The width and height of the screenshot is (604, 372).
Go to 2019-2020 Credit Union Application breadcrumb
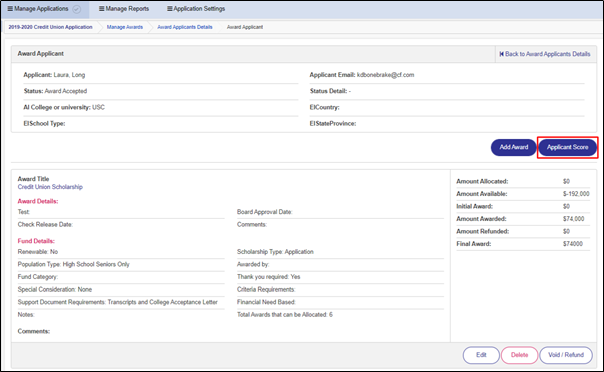click(x=50, y=27)
